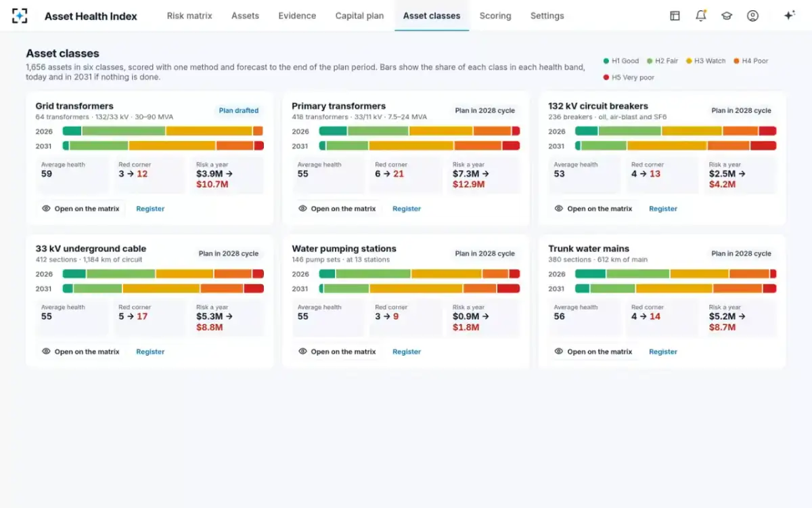The height and width of the screenshot is (508, 812).
Task: Open the user profile icon
Action: (x=752, y=16)
